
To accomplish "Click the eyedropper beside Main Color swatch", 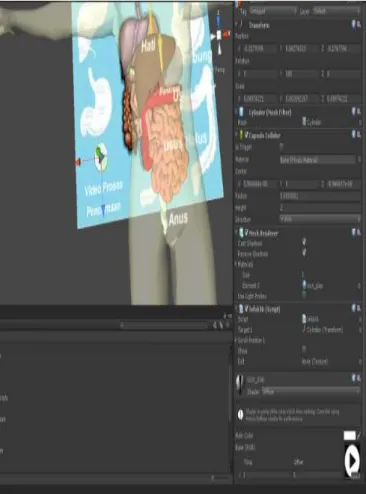I will (x=359, y=435).
